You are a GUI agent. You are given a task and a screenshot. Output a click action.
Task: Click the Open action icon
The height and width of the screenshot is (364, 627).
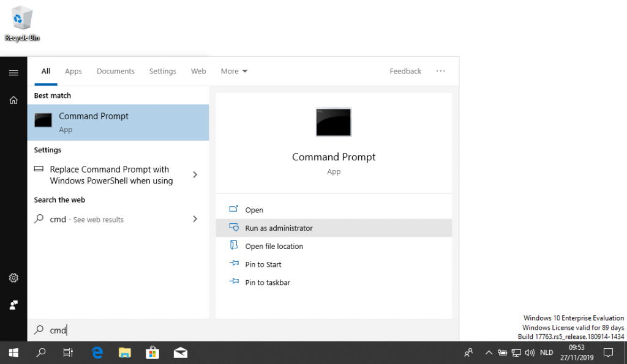(234, 209)
